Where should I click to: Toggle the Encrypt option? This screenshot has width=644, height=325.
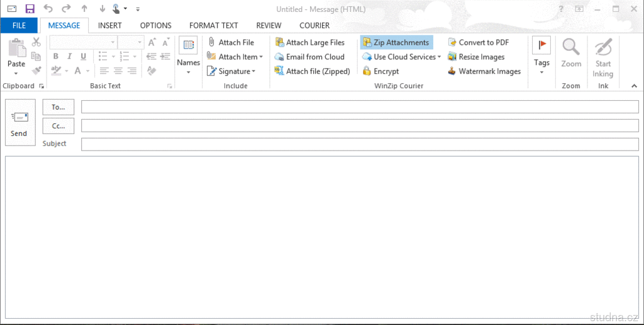coord(381,71)
